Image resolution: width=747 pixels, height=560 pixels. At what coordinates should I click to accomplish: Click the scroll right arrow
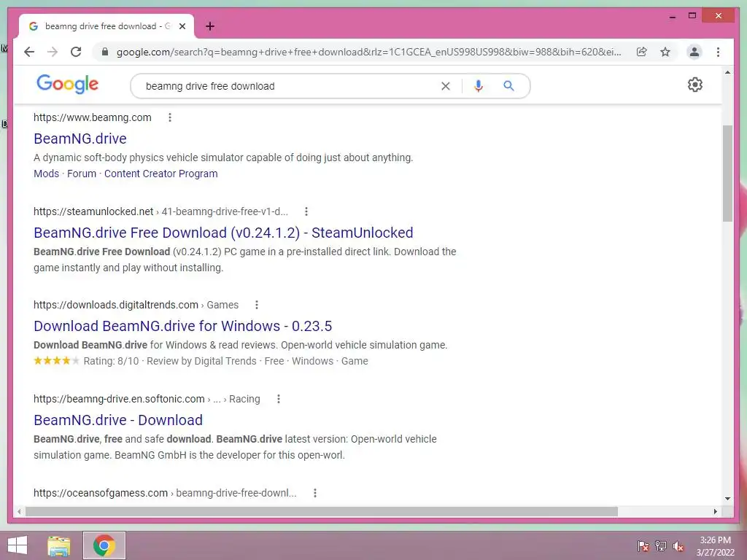pos(715,511)
